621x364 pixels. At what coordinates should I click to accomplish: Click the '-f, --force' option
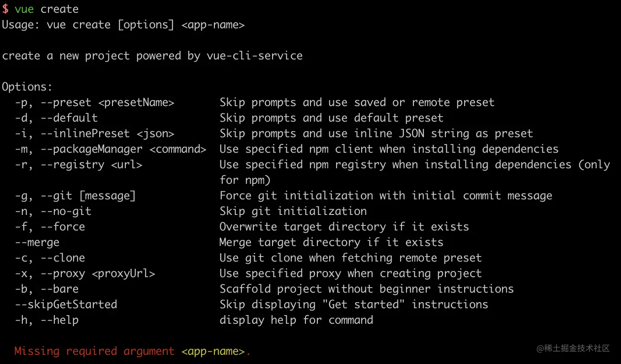tap(50, 227)
